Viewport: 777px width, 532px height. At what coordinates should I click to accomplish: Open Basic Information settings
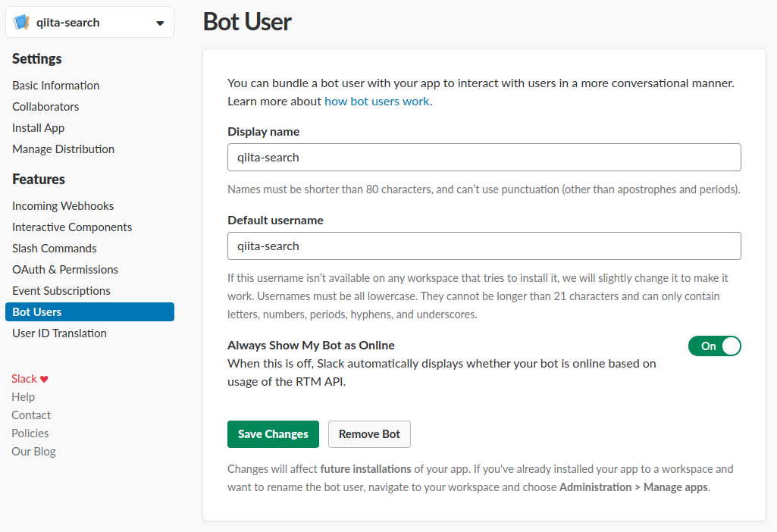pos(55,85)
